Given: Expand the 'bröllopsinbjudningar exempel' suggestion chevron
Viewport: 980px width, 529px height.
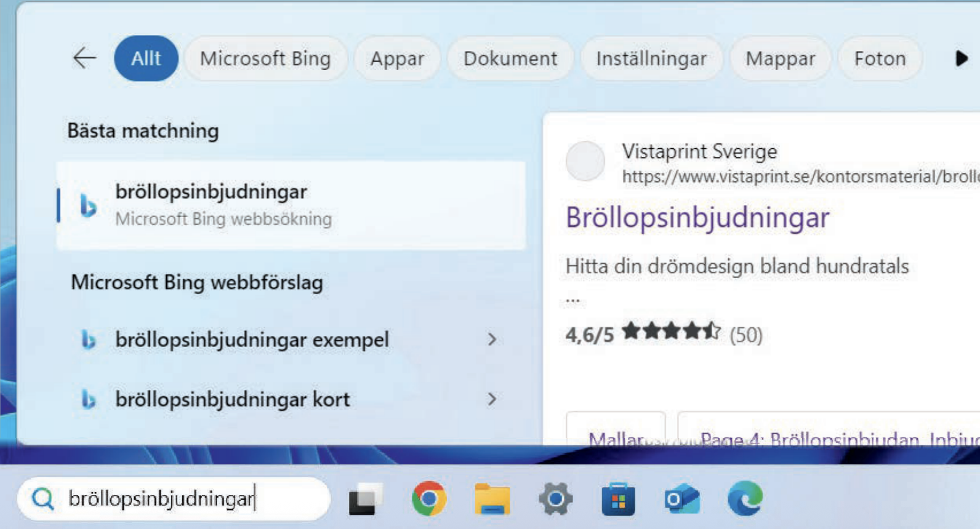Looking at the screenshot, I should 492,340.
